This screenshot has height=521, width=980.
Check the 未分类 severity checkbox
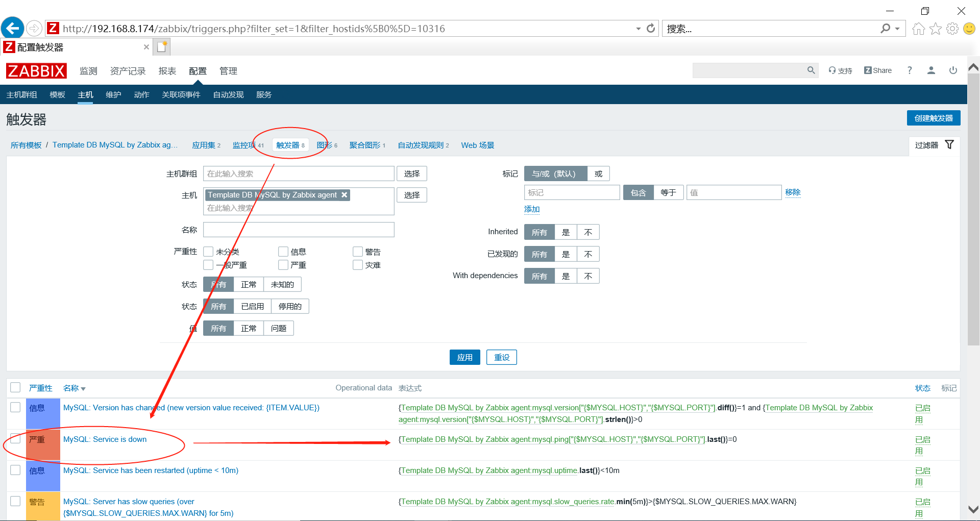coord(208,252)
